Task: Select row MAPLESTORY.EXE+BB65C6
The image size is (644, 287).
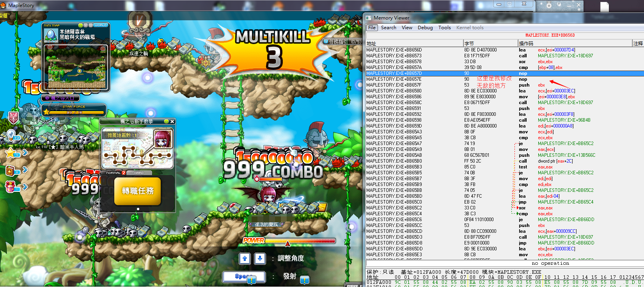Action: (x=505, y=220)
